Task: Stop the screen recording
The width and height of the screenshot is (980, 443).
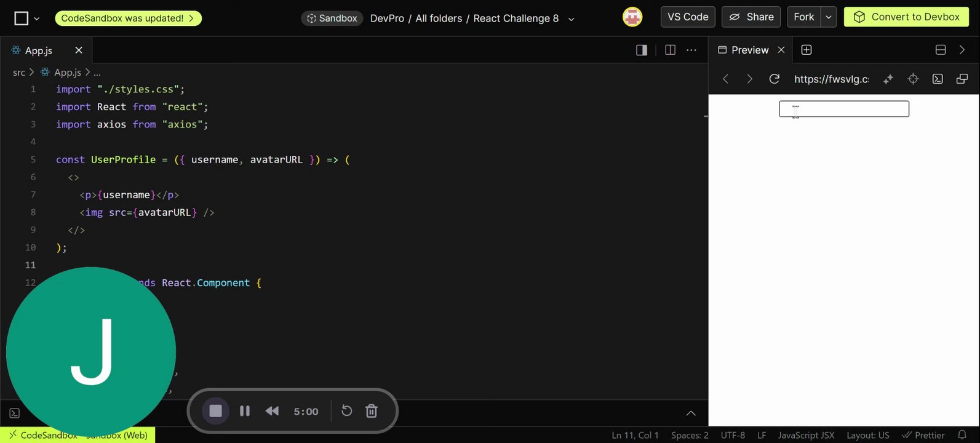Action: click(x=215, y=411)
